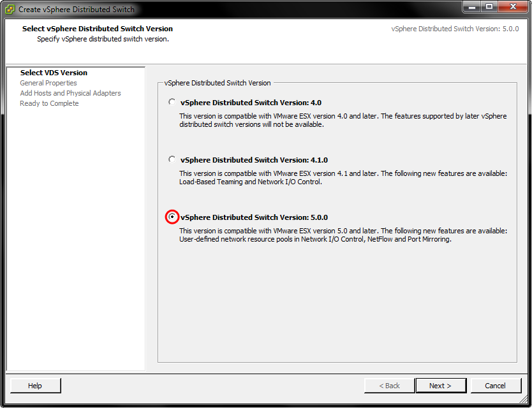Screen dimensions: 532x408
Task: Select the Version 4.0 radio button
Action: pos(172,102)
